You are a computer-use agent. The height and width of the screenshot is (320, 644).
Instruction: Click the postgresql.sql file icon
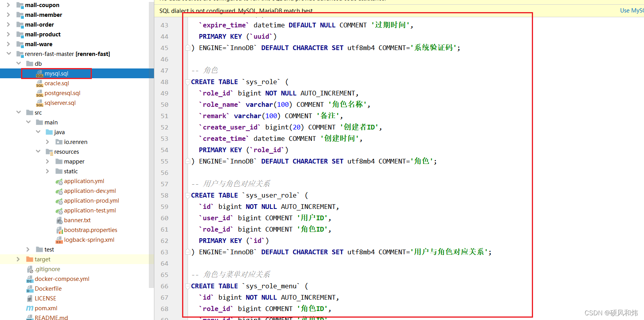[x=39, y=93]
